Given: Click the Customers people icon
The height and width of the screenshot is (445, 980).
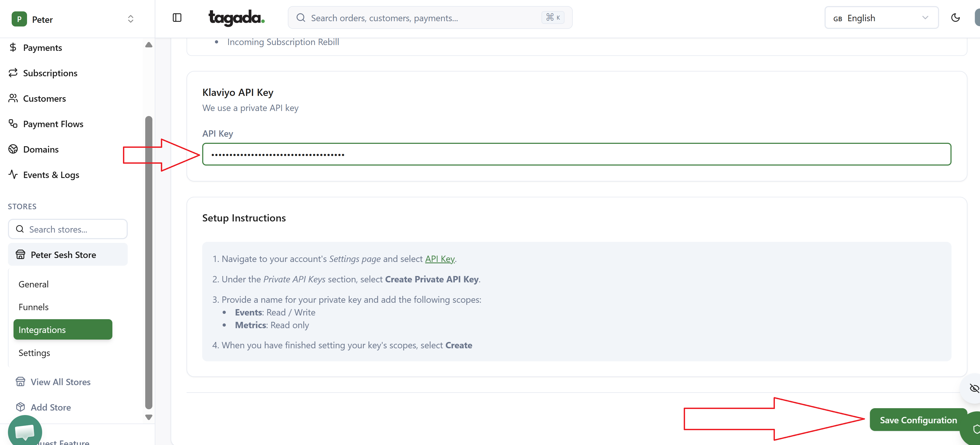Looking at the screenshot, I should click(13, 99).
